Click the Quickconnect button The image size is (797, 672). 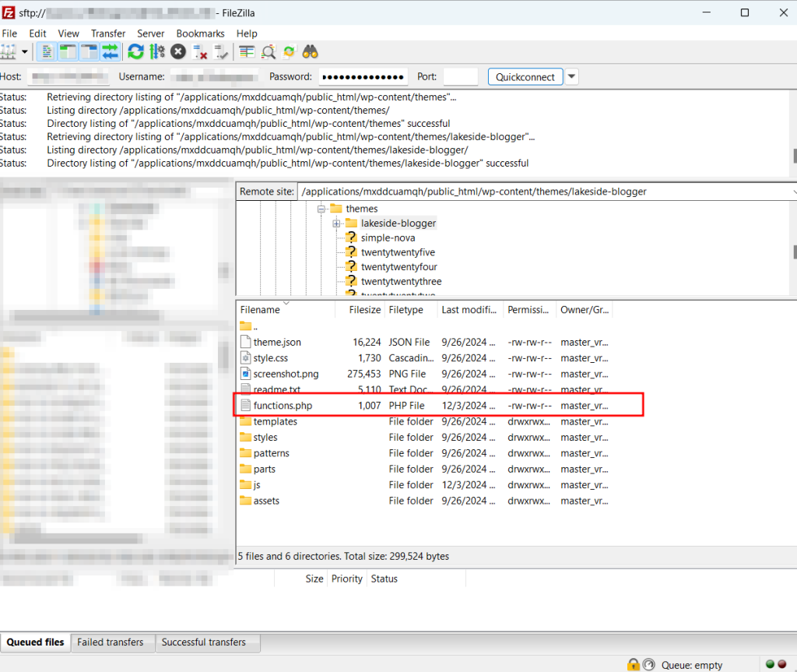pos(525,76)
